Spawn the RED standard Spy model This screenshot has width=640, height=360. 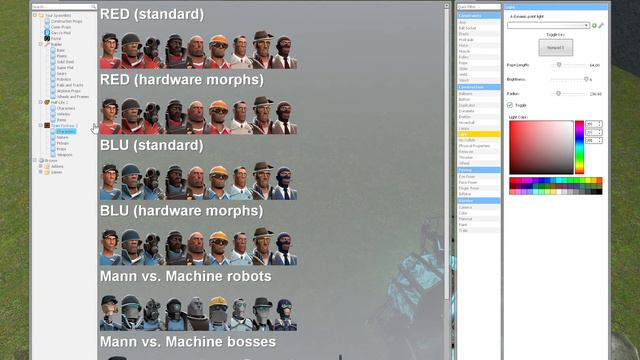coord(286,50)
